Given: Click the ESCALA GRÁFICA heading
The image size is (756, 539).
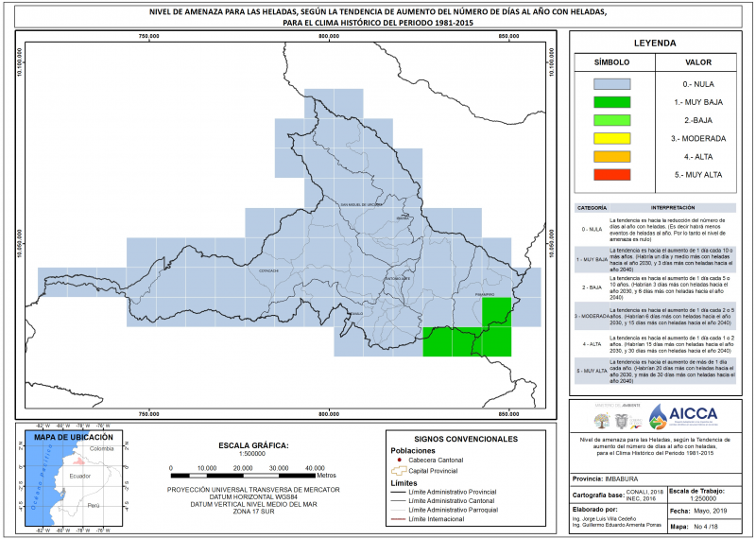Looking at the screenshot, I should click(x=253, y=445).
